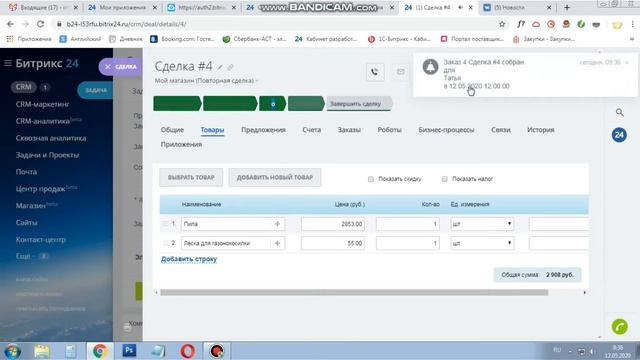Open Opera browser from the taskbar
Viewport: 640px width, 360px height.
187,351
